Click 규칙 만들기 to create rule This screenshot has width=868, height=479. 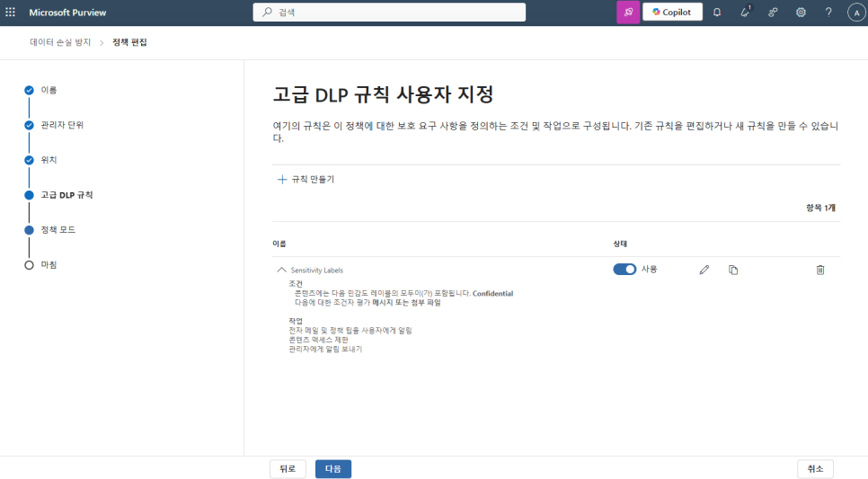pyautogui.click(x=306, y=180)
